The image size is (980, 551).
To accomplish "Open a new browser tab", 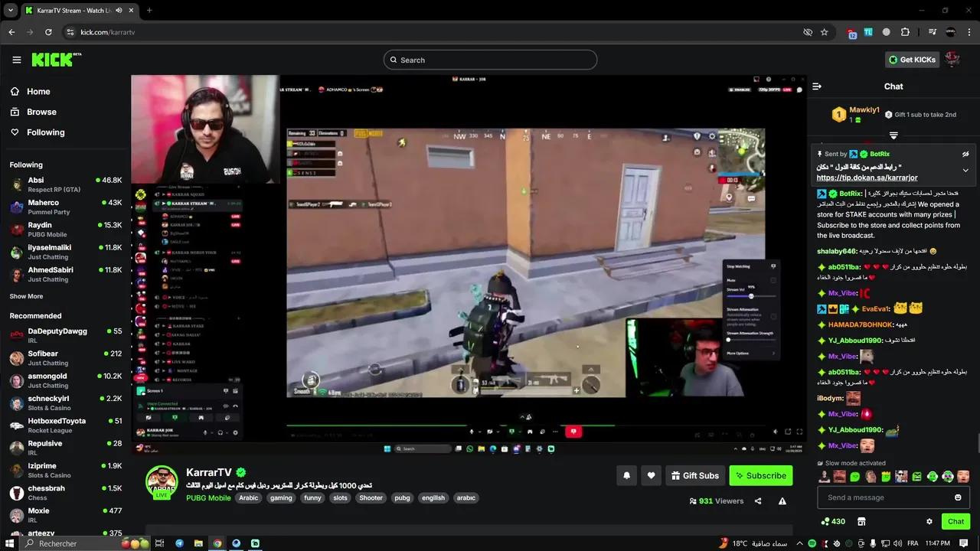I will [149, 10].
